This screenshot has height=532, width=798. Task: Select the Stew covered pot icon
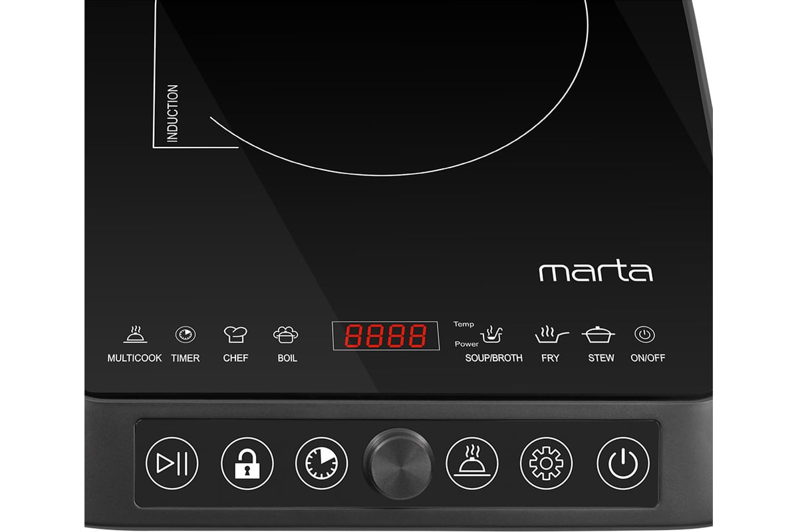pos(598,334)
